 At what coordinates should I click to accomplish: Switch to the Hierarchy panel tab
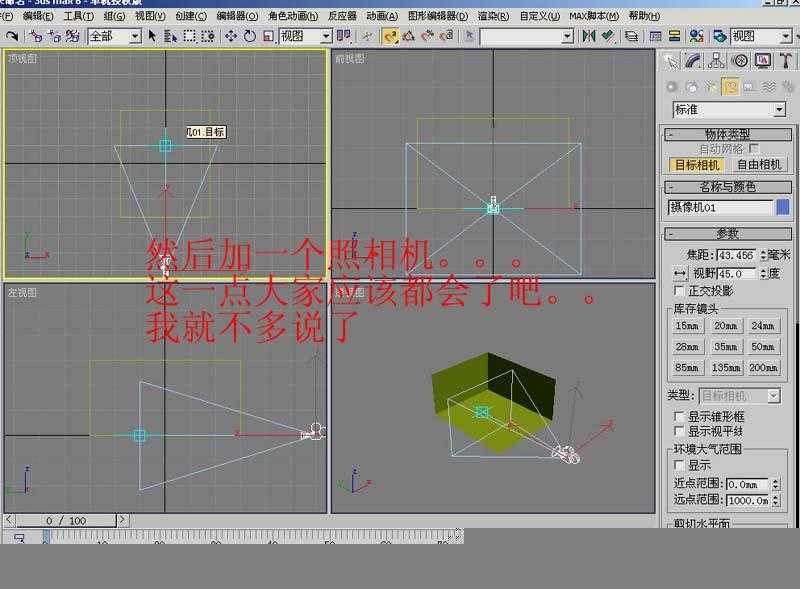(x=716, y=61)
